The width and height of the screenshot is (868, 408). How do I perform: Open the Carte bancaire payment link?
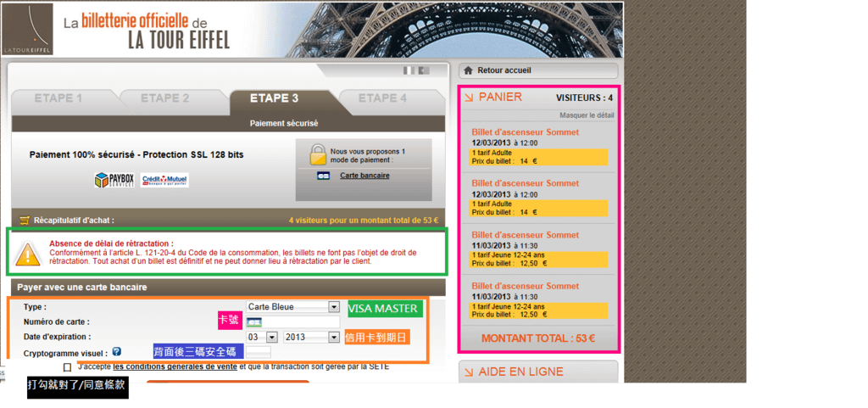364,176
